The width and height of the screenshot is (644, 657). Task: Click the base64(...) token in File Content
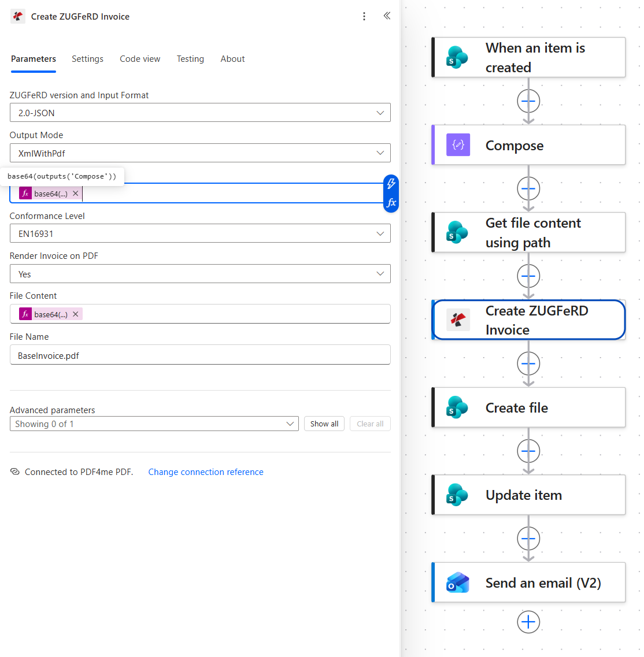[51, 314]
